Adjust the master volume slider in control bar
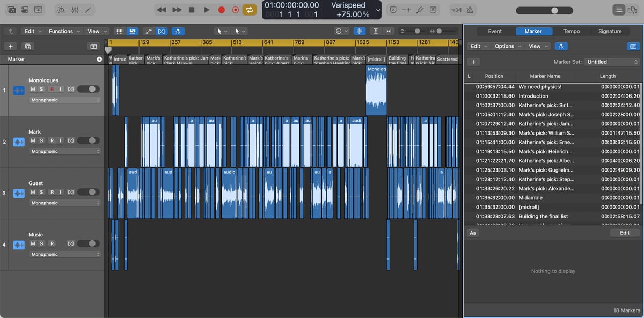The width and height of the screenshot is (644, 318). click(554, 10)
